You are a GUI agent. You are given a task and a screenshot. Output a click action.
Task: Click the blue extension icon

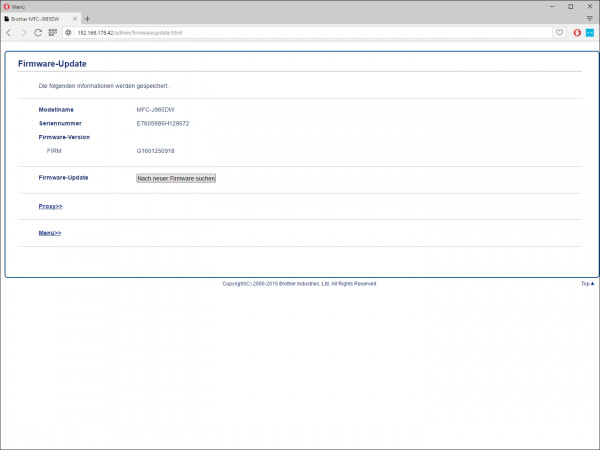590,32
